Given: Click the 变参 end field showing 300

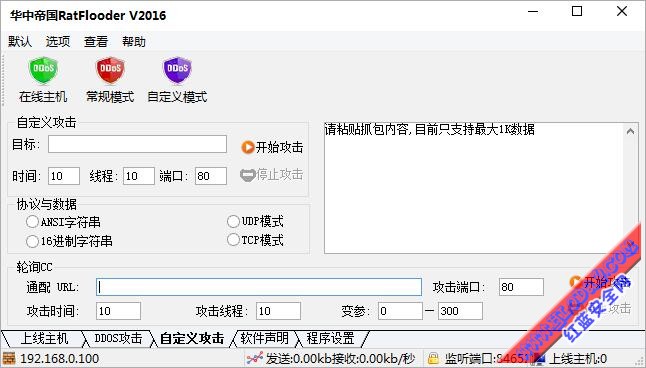Looking at the screenshot, I should click(460, 311).
